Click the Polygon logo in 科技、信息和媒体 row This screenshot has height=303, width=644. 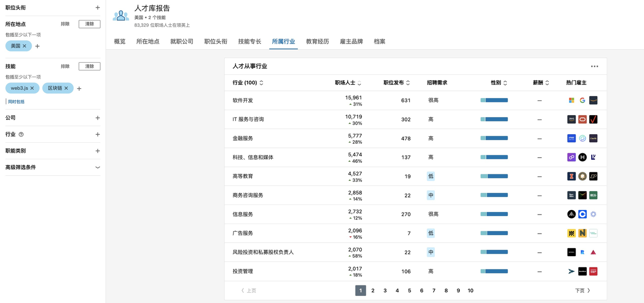tap(571, 157)
